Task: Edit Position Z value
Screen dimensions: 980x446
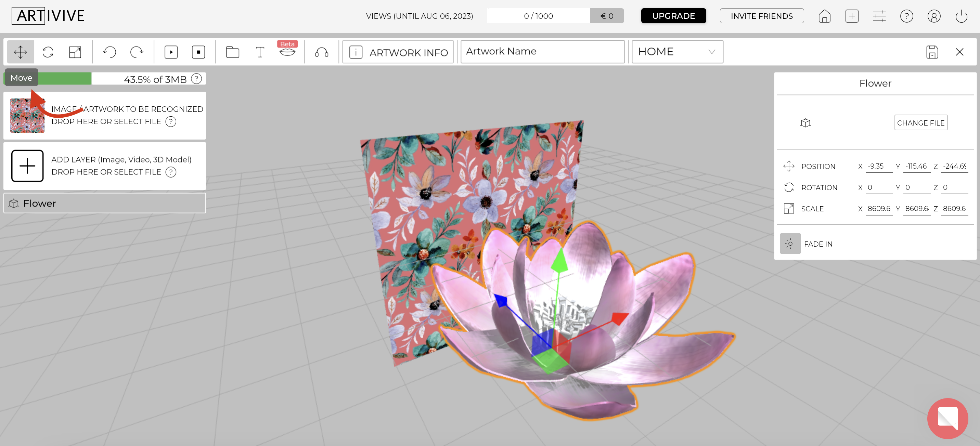Action: [x=954, y=166]
